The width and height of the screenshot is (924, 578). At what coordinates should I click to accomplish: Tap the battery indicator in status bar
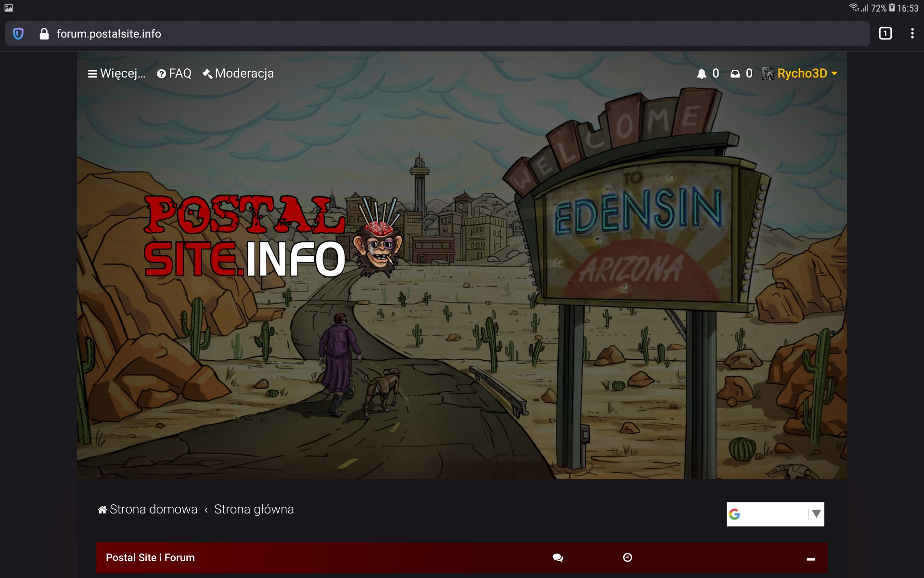click(892, 8)
